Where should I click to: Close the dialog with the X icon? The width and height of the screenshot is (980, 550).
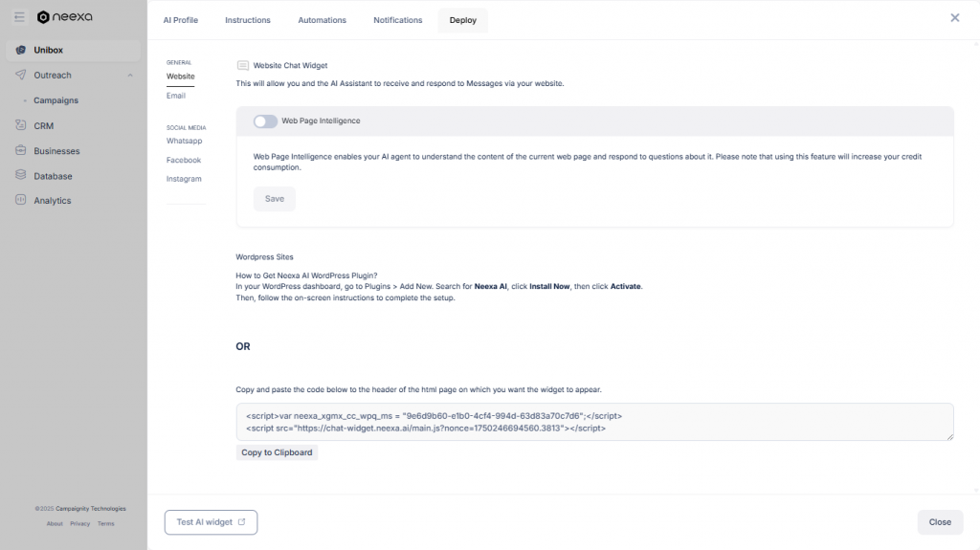coord(954,18)
